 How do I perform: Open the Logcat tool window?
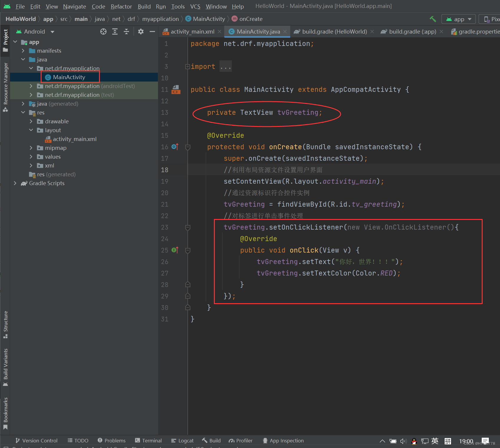[x=182, y=440]
